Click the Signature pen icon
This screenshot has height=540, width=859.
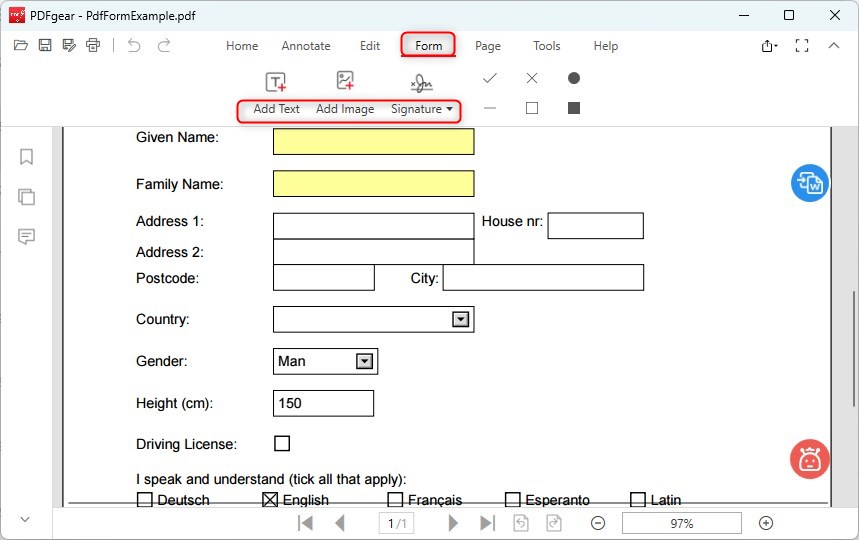(x=421, y=83)
